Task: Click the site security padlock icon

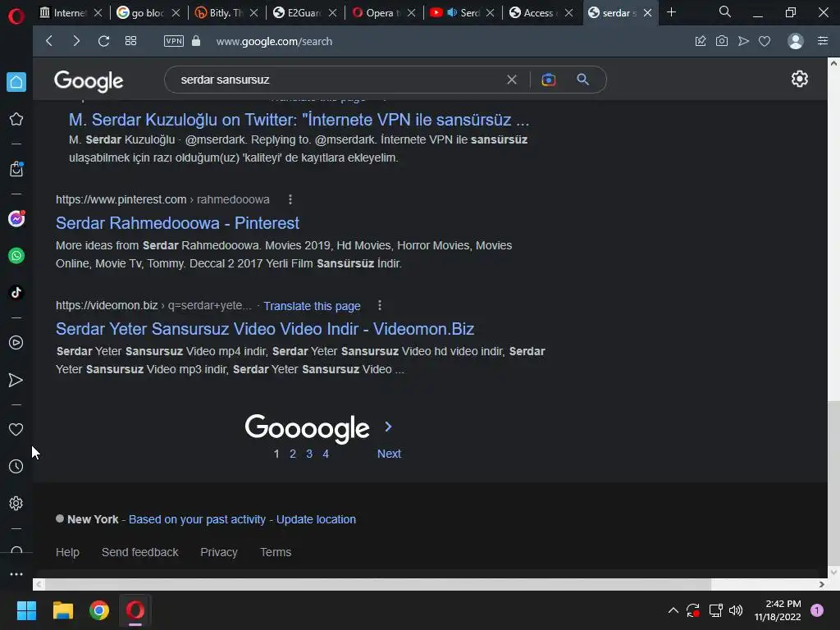Action: point(196,41)
